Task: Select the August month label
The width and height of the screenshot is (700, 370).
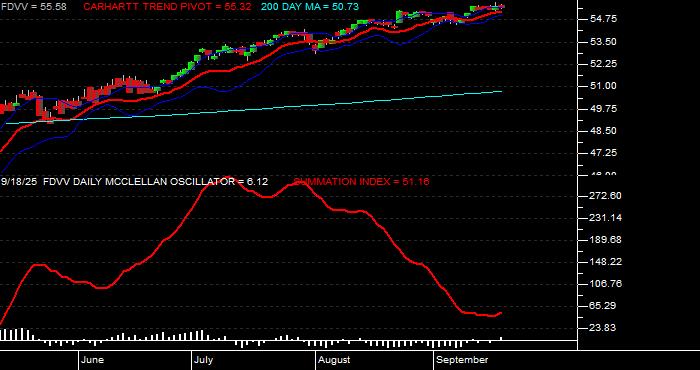Action: [334, 360]
